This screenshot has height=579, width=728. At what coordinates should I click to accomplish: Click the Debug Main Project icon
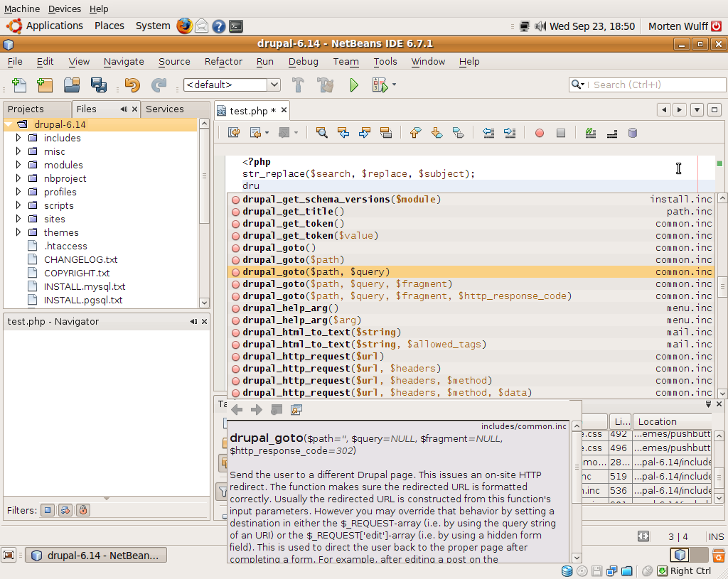380,85
